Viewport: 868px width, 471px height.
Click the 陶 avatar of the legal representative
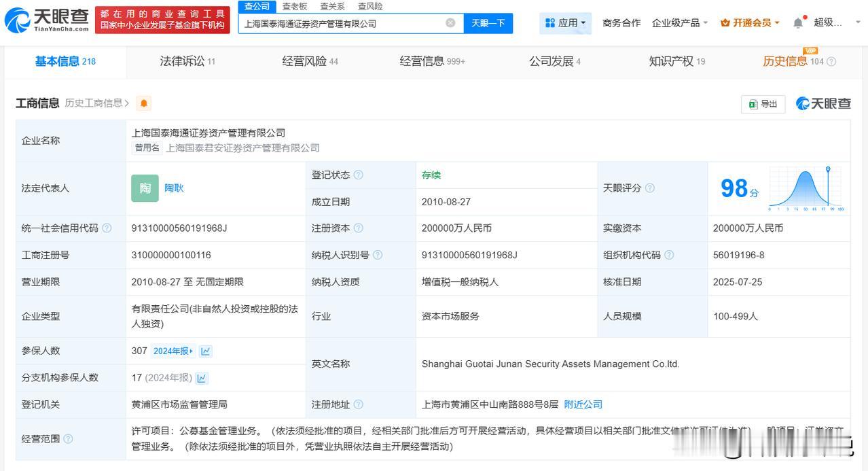(145, 188)
